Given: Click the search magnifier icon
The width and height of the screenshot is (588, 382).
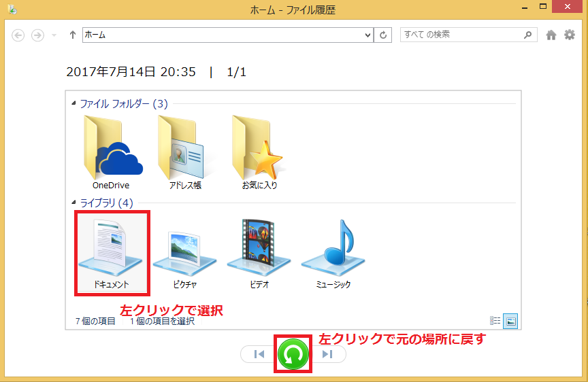Looking at the screenshot, I should tap(527, 35).
